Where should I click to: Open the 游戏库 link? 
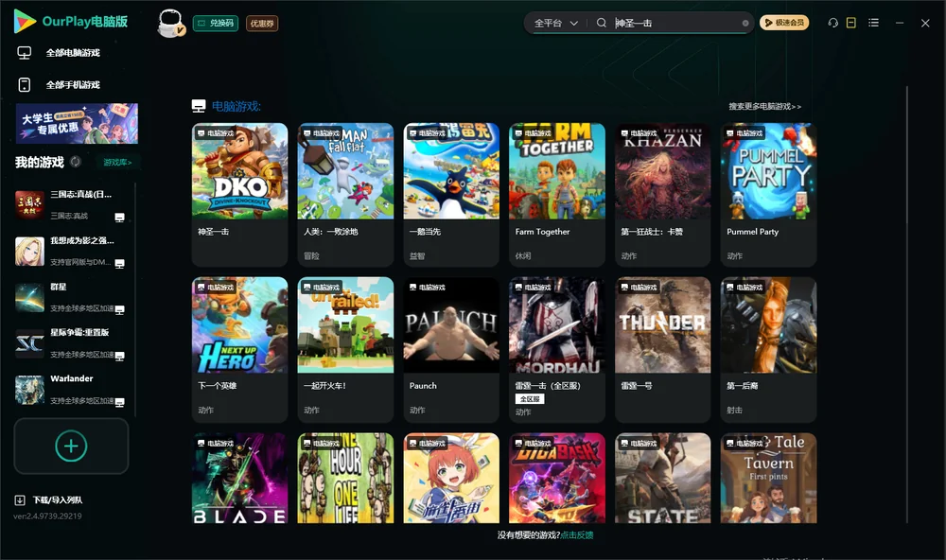coord(117,162)
